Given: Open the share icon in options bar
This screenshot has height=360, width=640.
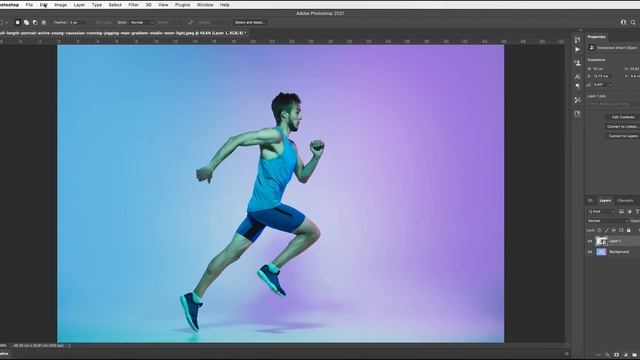Looking at the screenshot, I should (623, 22).
